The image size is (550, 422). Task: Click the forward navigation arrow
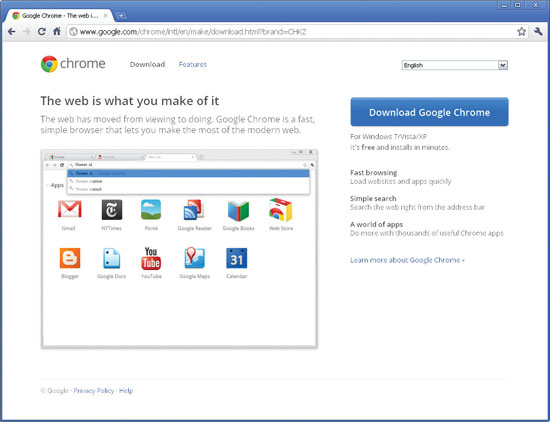(27, 32)
